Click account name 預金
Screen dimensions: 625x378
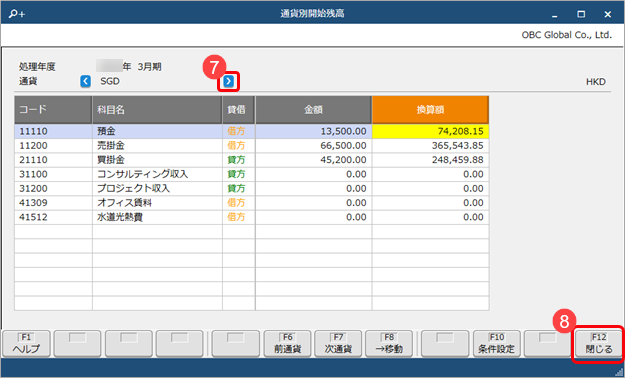106,131
